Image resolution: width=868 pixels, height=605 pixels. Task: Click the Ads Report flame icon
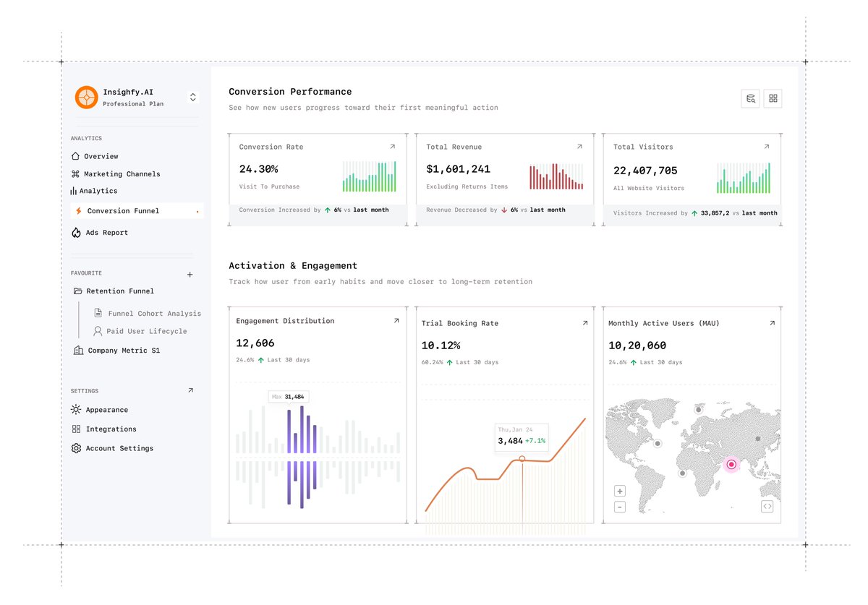76,233
